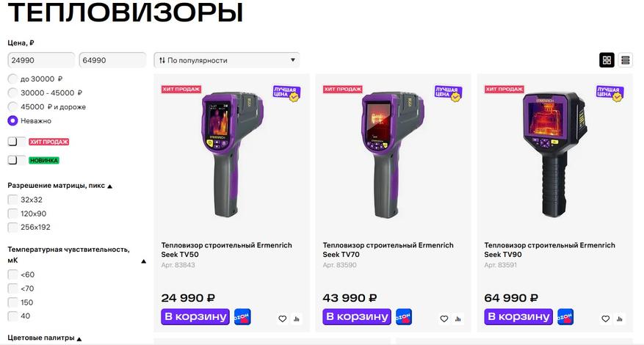Switch to list view layout

pos(626,60)
